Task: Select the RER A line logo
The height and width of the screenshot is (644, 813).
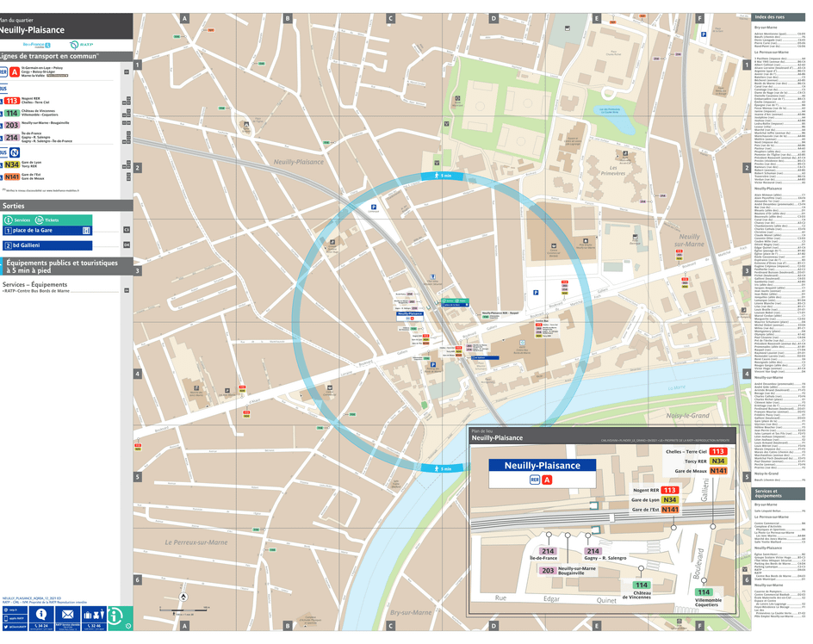Action: (14, 71)
